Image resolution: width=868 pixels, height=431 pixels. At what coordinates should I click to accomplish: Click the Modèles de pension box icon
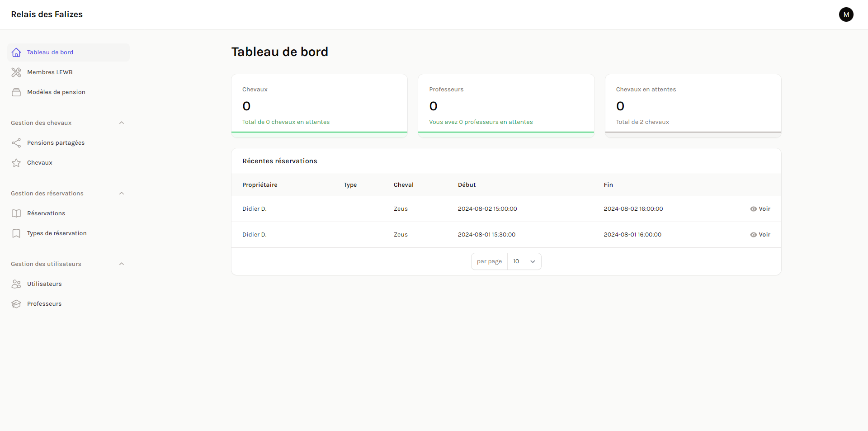pos(16,92)
